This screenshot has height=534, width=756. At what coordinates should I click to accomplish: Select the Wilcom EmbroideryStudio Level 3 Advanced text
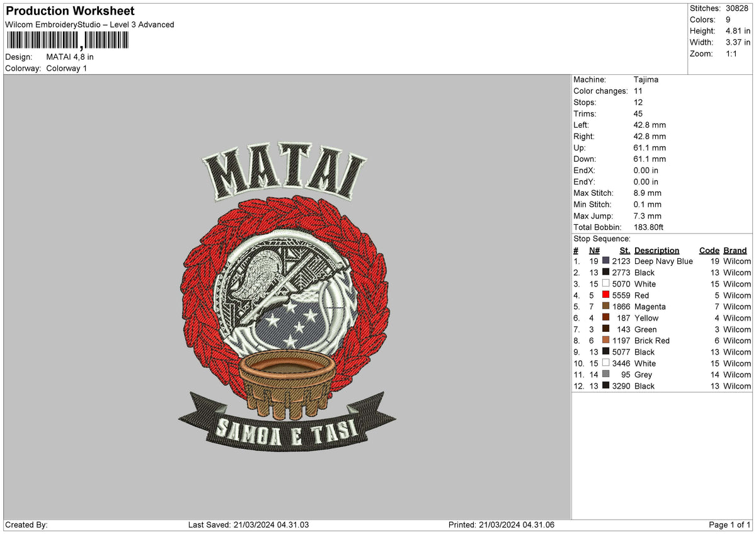[x=89, y=25]
